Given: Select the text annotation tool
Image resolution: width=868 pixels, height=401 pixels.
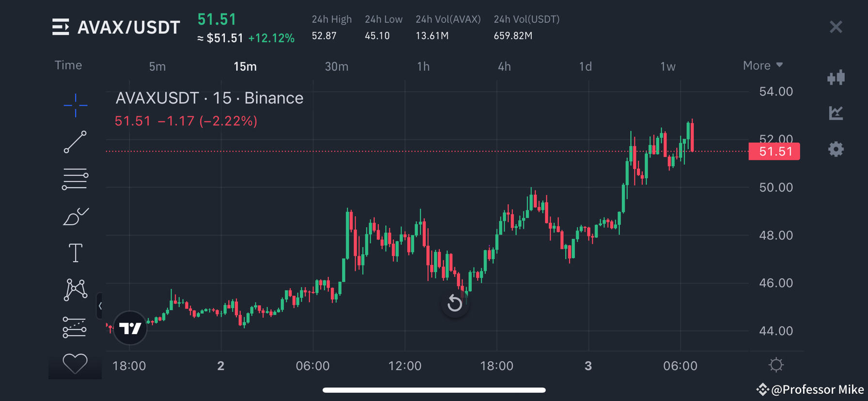Looking at the screenshot, I should coord(76,252).
